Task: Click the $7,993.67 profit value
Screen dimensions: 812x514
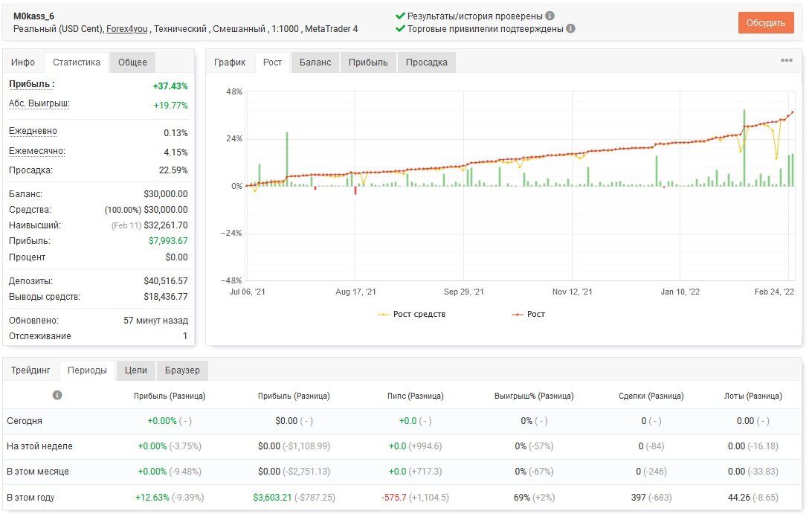Action: pyautogui.click(x=168, y=241)
